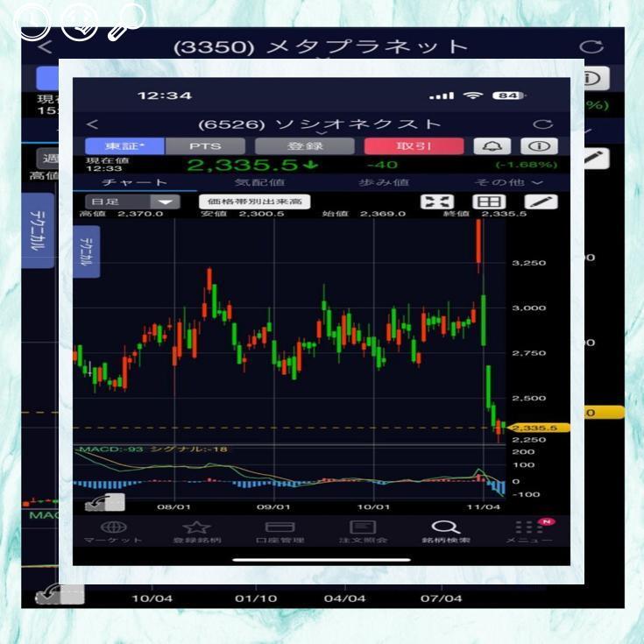This screenshot has width=644, height=644.
Task: Tap the -1.68% change value
Action: click(x=527, y=165)
